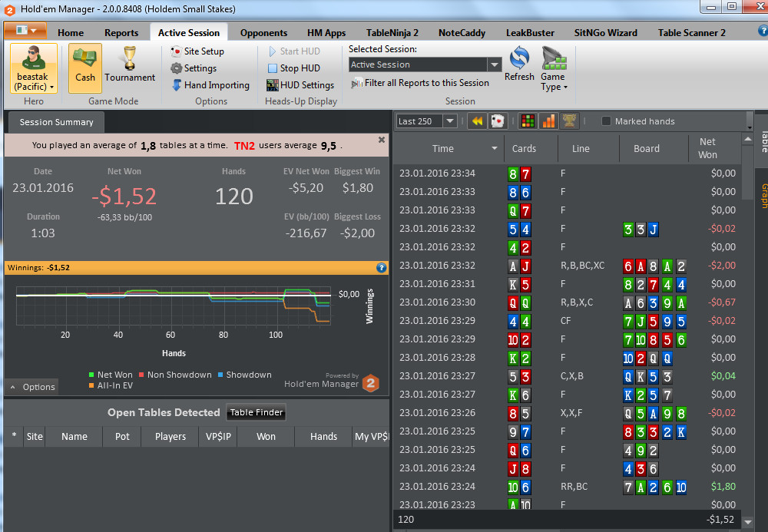Open help for the Winnings graph

[x=382, y=268]
